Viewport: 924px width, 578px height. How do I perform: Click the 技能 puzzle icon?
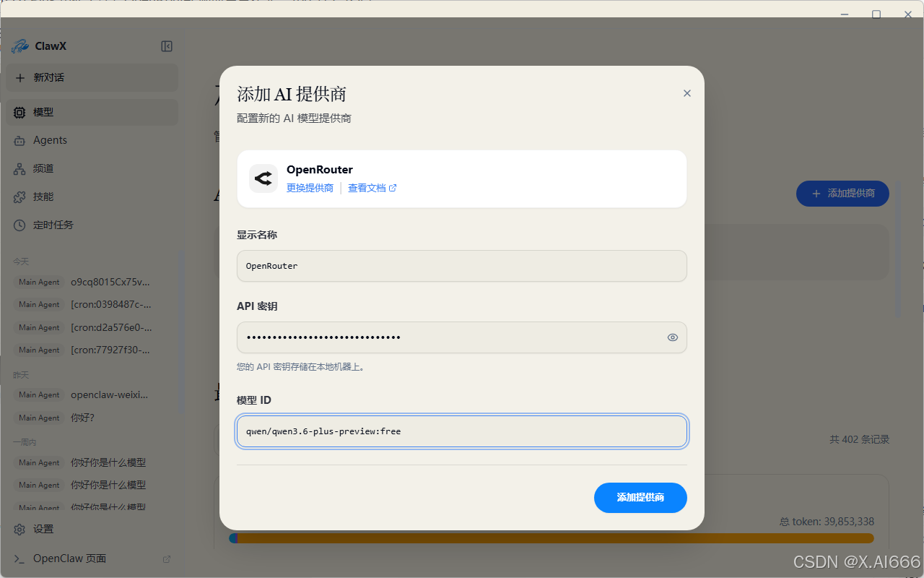tap(19, 197)
